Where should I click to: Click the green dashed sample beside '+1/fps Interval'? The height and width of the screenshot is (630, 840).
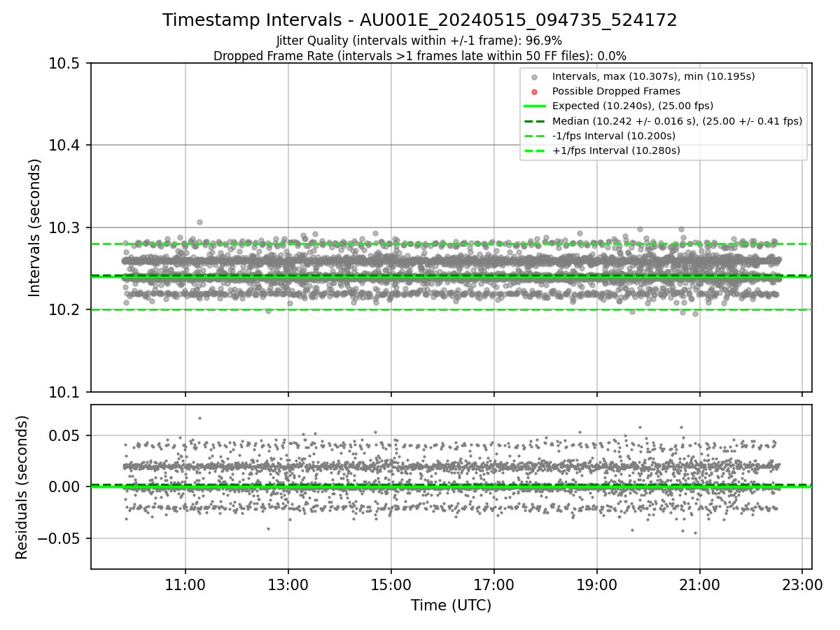[x=534, y=150]
